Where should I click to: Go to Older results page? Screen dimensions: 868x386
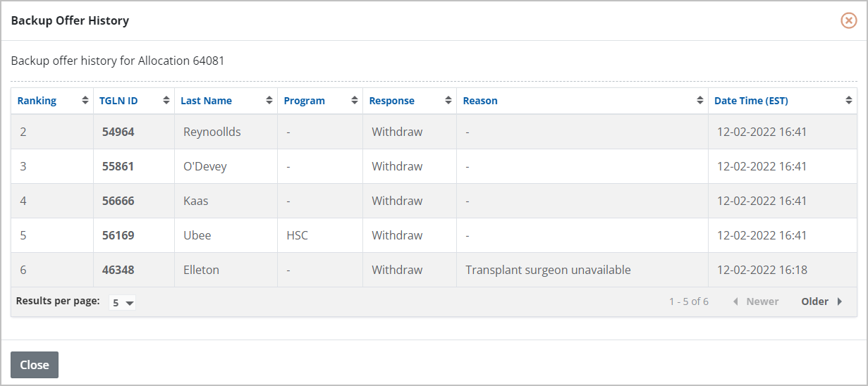click(821, 301)
